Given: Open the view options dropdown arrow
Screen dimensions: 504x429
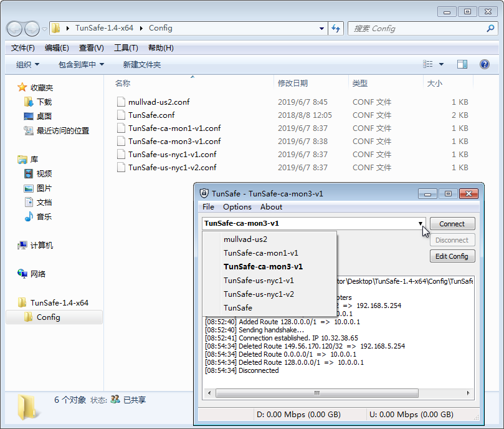Looking at the screenshot, I should [x=441, y=64].
